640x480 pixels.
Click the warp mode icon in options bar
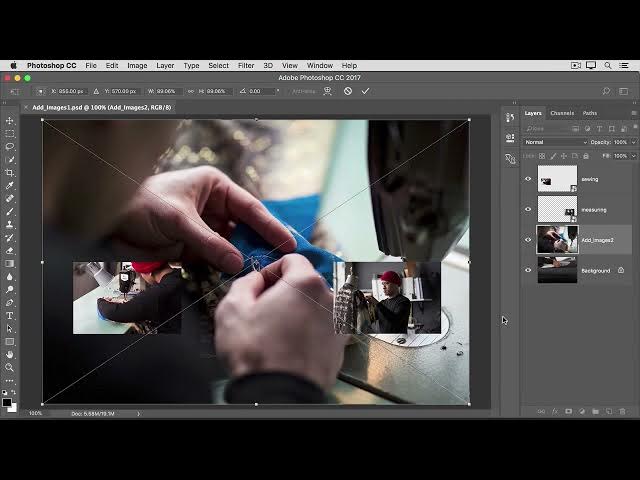click(x=329, y=91)
